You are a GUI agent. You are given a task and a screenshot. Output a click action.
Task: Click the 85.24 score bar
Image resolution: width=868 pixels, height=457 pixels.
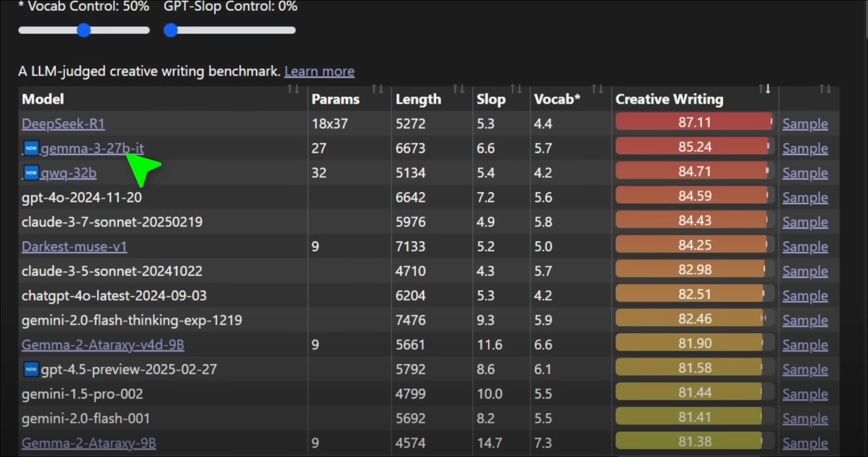point(695,146)
